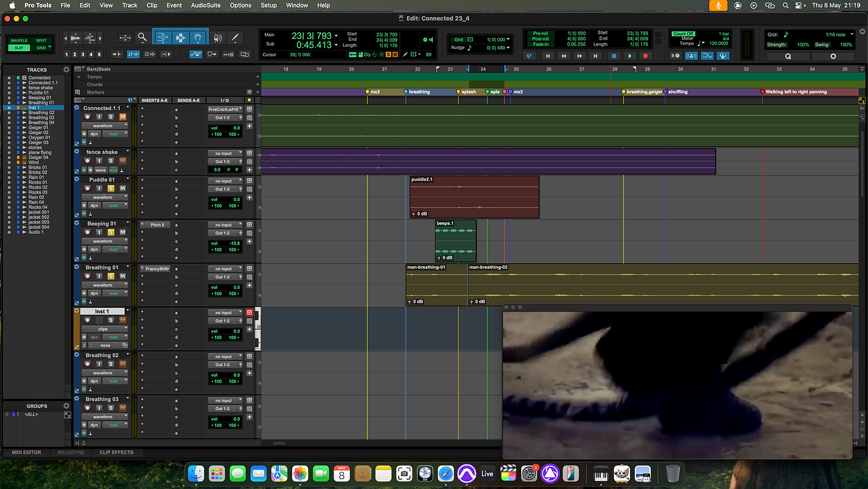
Task: Enable Spot edit mode
Action: pyautogui.click(x=41, y=41)
